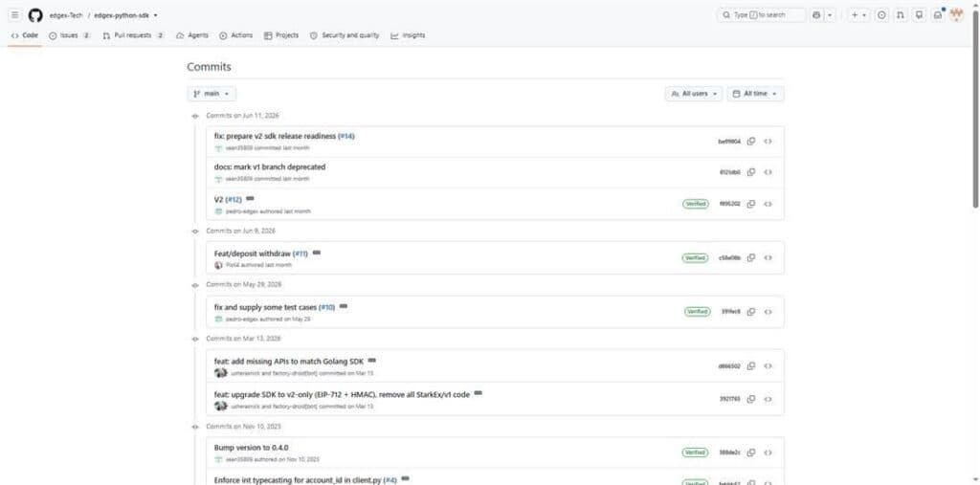
Task: Open the notifications inbox icon
Action: click(938, 15)
